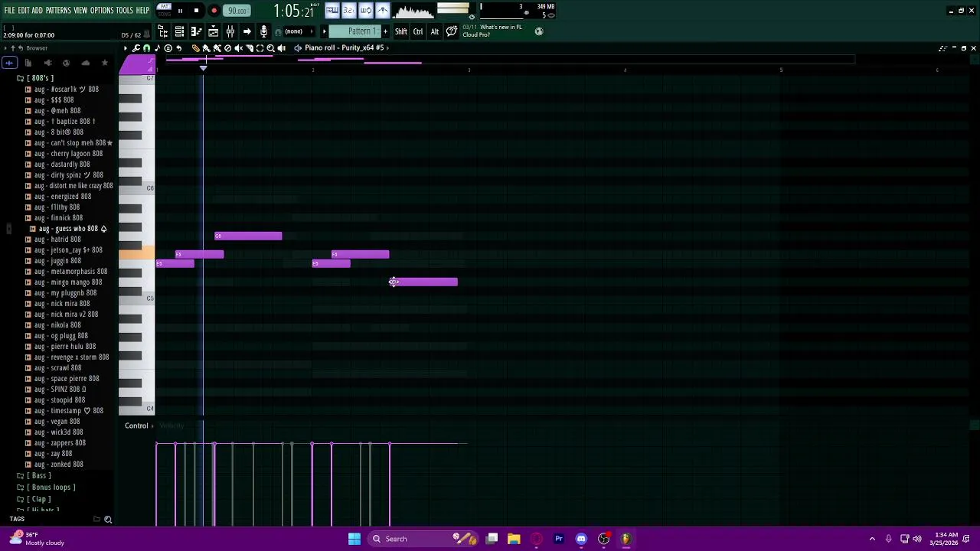Open the OPTIONS menu

click(102, 10)
